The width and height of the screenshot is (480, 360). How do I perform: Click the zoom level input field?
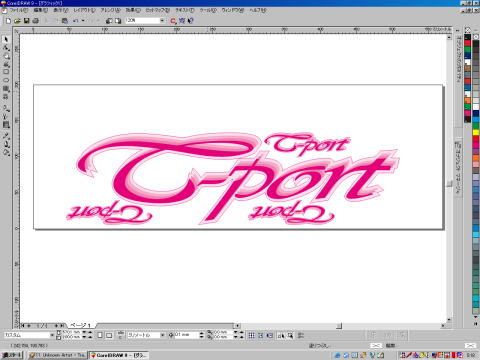[x=142, y=21]
